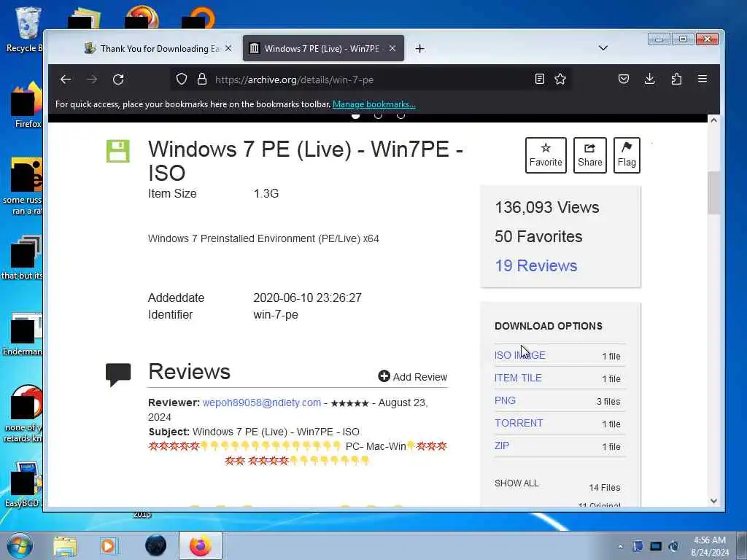Click the page scrollbar down arrow
The height and width of the screenshot is (560, 747).
(713, 500)
